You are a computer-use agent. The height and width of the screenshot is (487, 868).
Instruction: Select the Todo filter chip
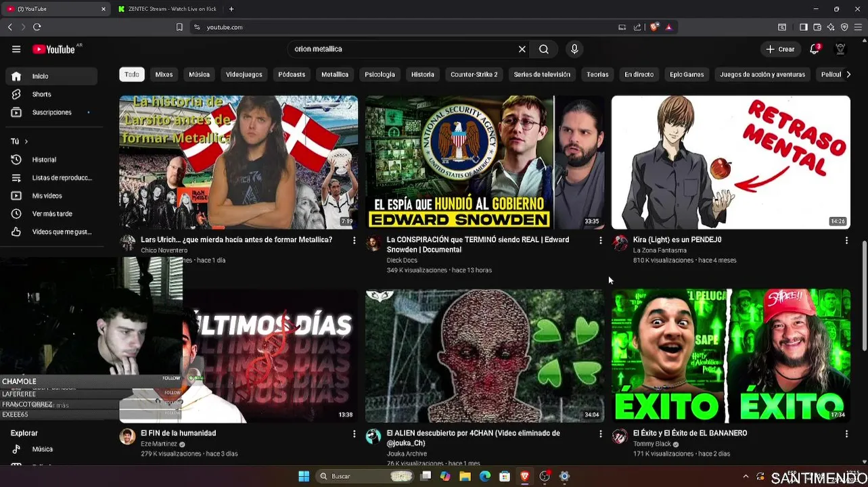pos(132,74)
